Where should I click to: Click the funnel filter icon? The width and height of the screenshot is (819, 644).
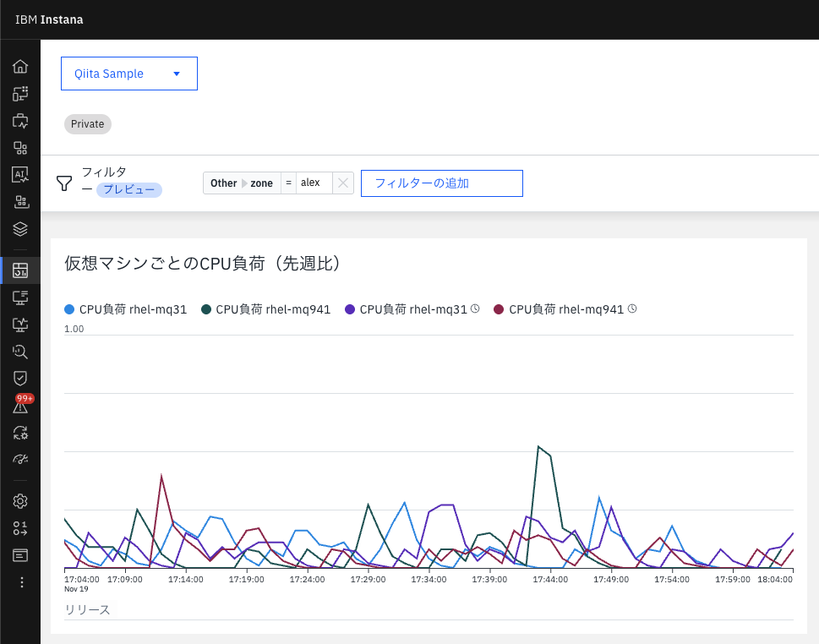coord(63,183)
